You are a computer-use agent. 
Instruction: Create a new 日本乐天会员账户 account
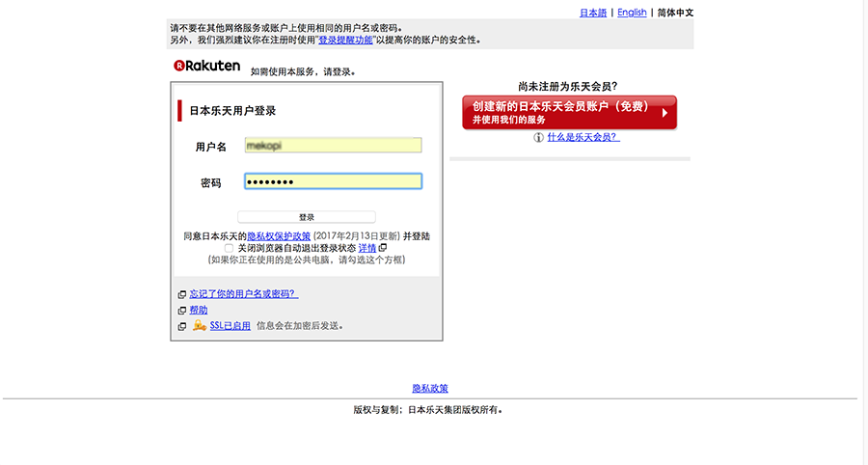[x=569, y=112]
